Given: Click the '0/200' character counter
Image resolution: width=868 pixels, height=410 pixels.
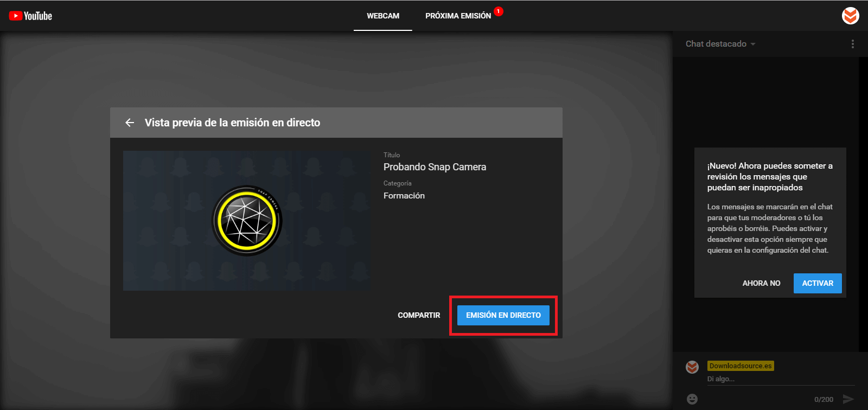Looking at the screenshot, I should pos(824,400).
